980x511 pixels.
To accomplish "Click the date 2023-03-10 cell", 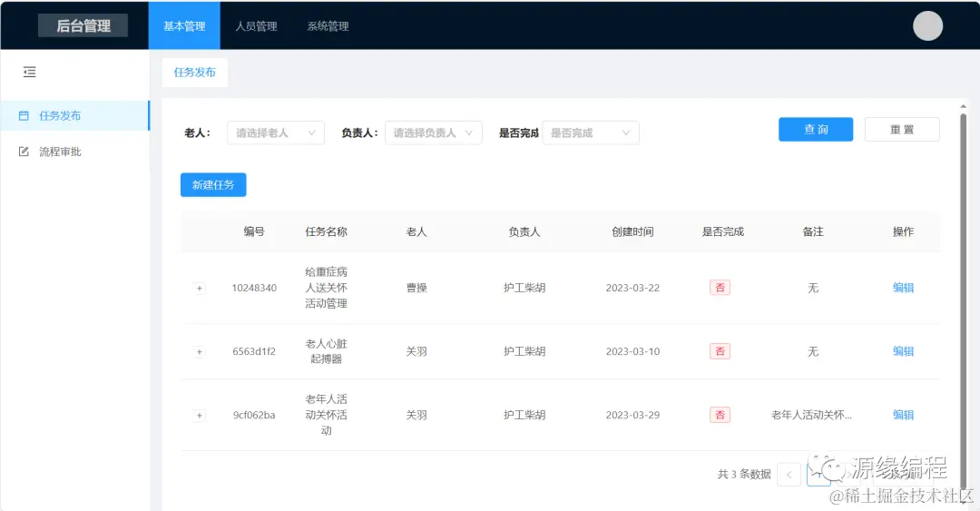I will 632,351.
